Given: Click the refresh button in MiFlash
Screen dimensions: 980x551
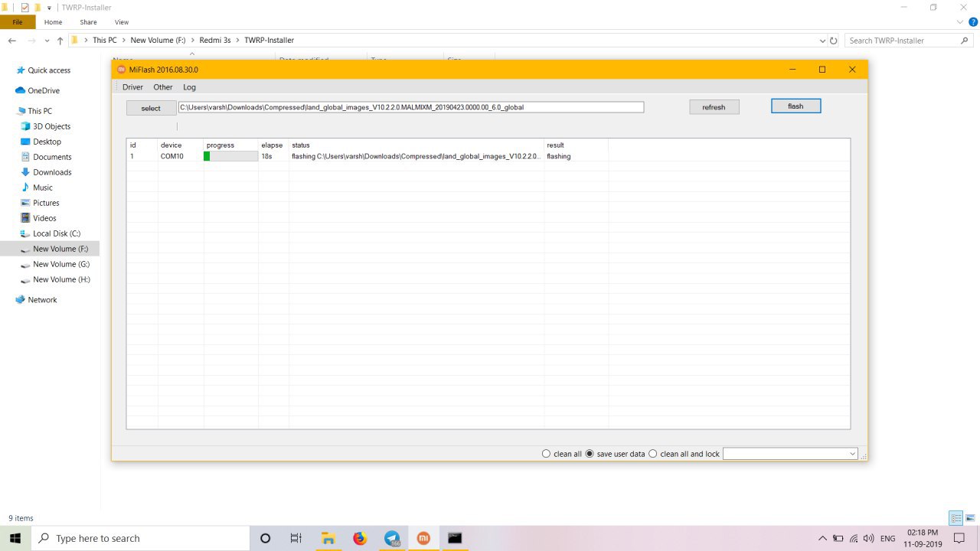Looking at the screenshot, I should click(714, 107).
